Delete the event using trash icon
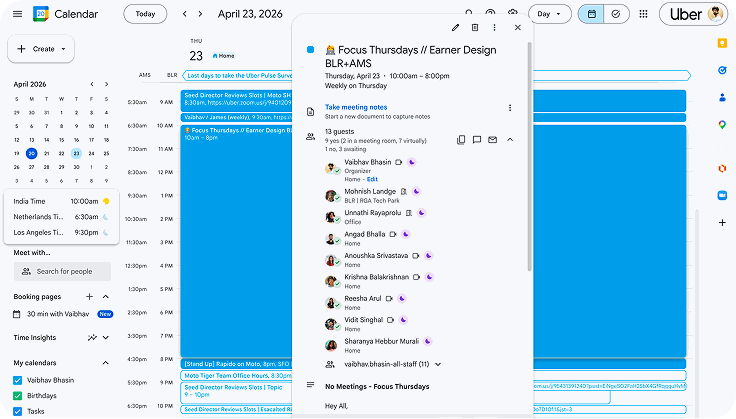 [475, 28]
